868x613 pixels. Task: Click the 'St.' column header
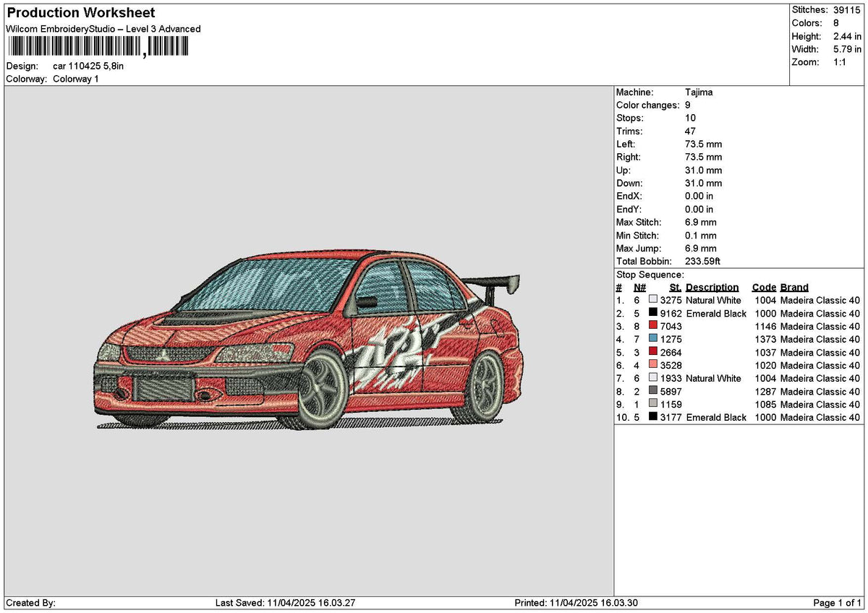676,288
